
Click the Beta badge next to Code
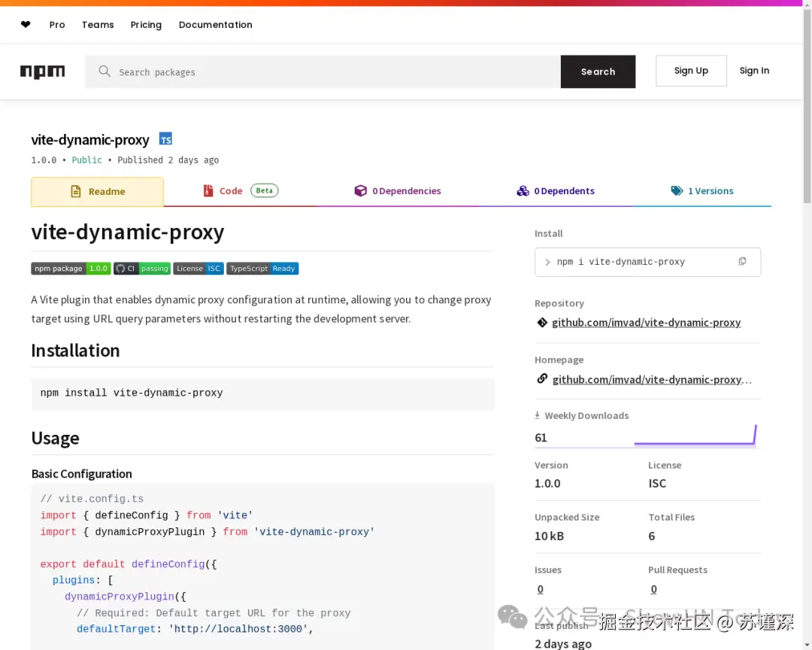[264, 190]
